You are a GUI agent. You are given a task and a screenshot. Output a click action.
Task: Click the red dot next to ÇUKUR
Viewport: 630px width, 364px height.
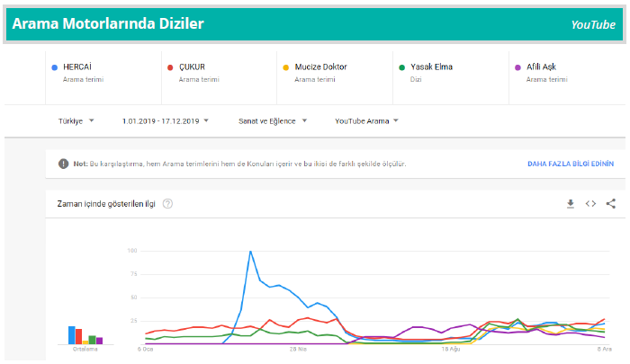[170, 67]
